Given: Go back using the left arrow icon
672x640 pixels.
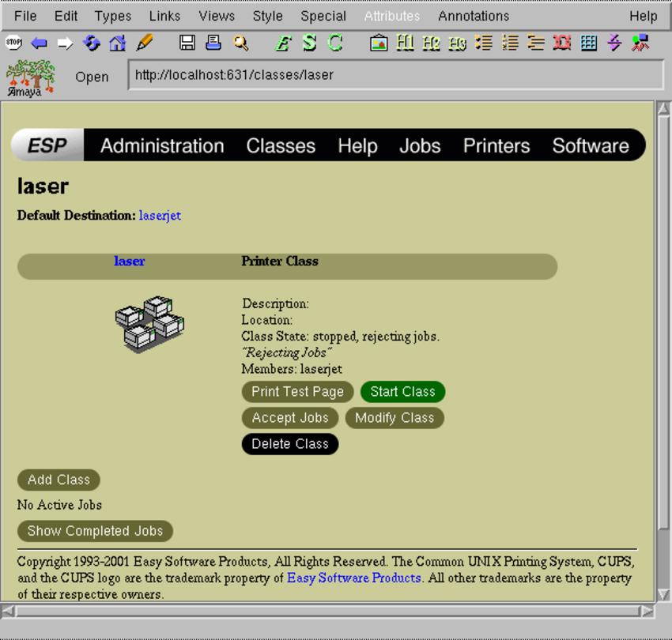Looking at the screenshot, I should point(39,43).
